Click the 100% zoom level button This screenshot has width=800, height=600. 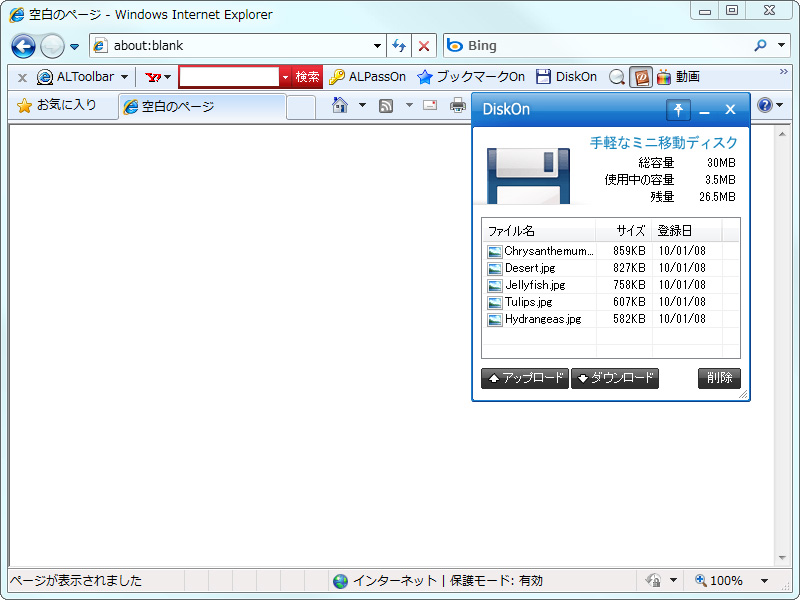pos(718,580)
